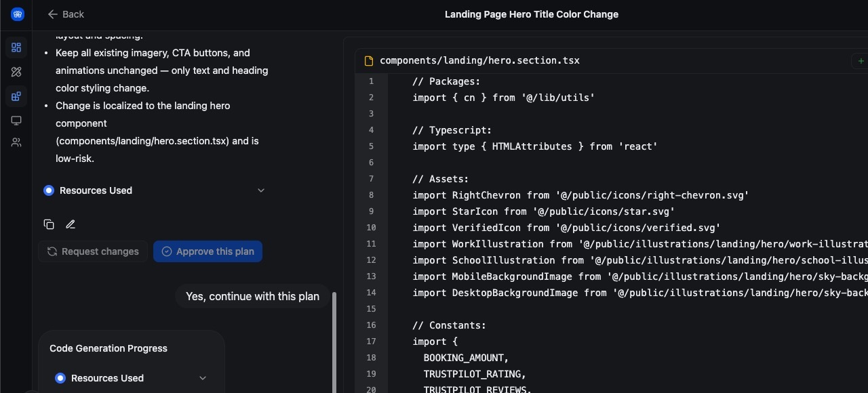
Task: Click the 'Yes, continue with this plan' message
Action: point(252,296)
